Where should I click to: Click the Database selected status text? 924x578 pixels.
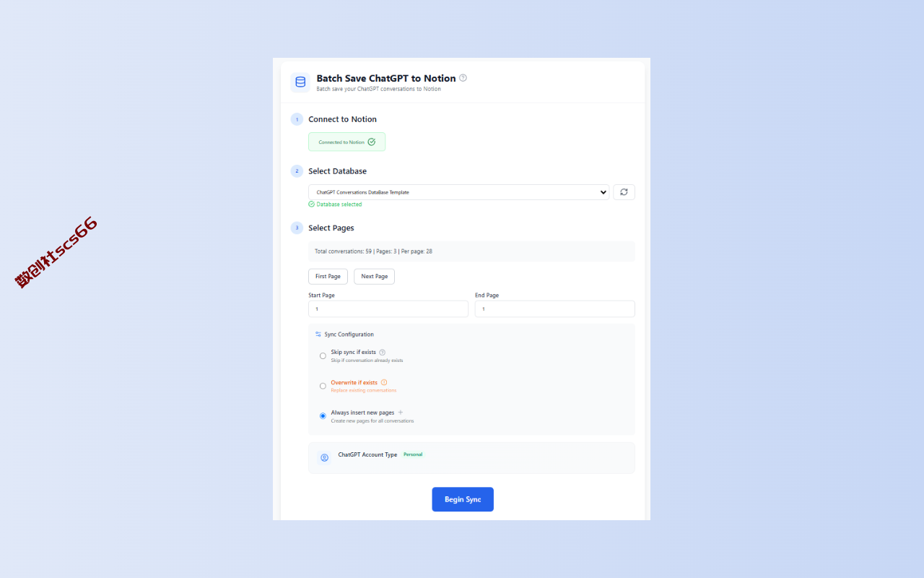(x=339, y=204)
